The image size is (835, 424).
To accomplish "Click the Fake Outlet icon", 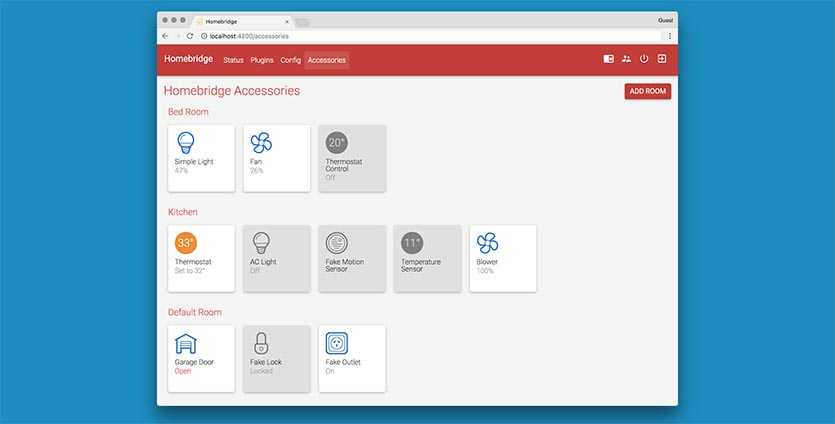I will [x=336, y=343].
